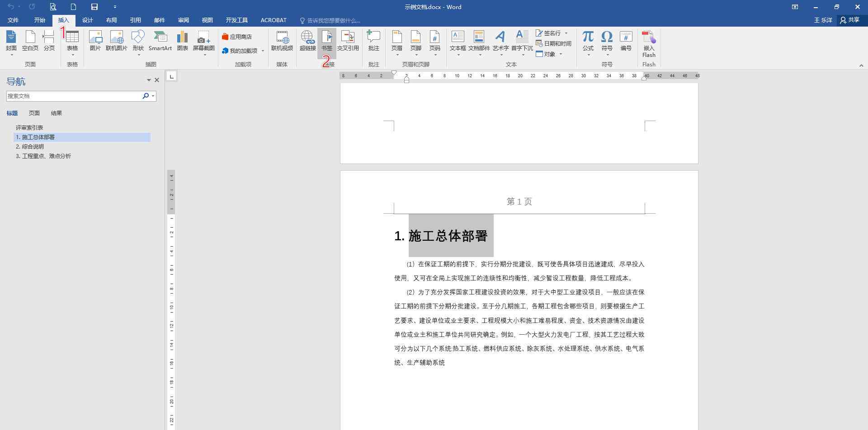
Task: Show the Pages (页面) navigation tab
Action: tap(34, 113)
